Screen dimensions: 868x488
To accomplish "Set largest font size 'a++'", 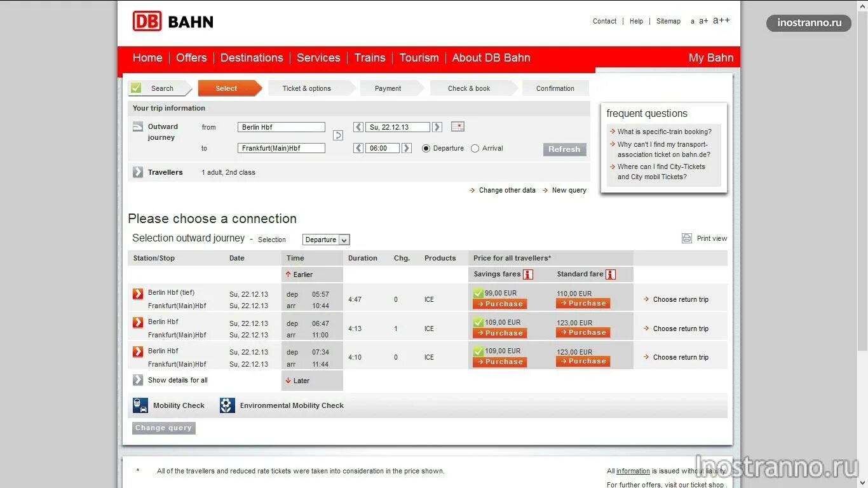I will pos(721,20).
